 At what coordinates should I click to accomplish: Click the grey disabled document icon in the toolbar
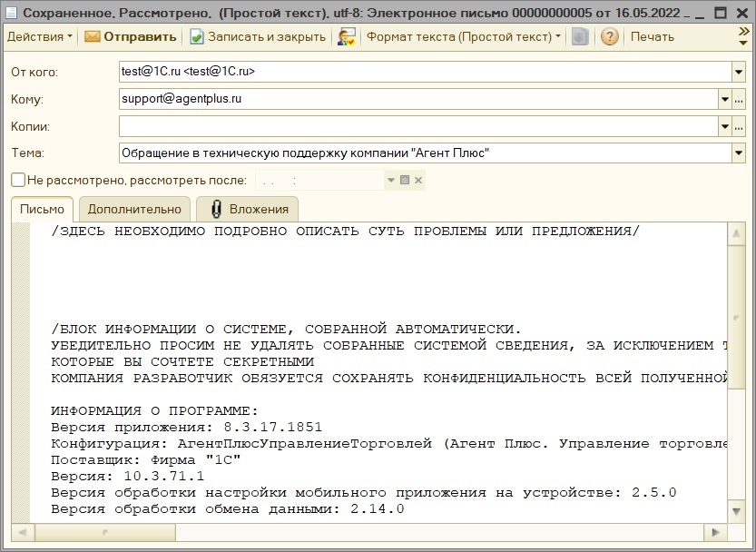pyautogui.click(x=580, y=36)
